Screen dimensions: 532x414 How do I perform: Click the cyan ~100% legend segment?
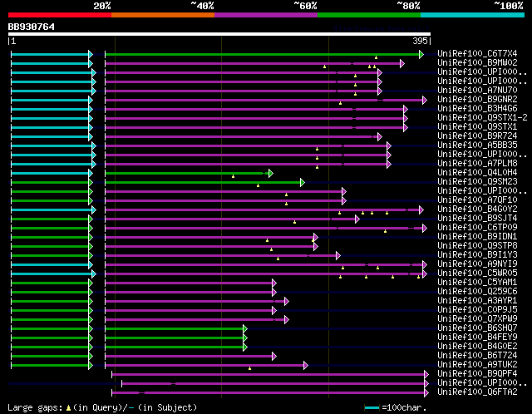click(473, 15)
